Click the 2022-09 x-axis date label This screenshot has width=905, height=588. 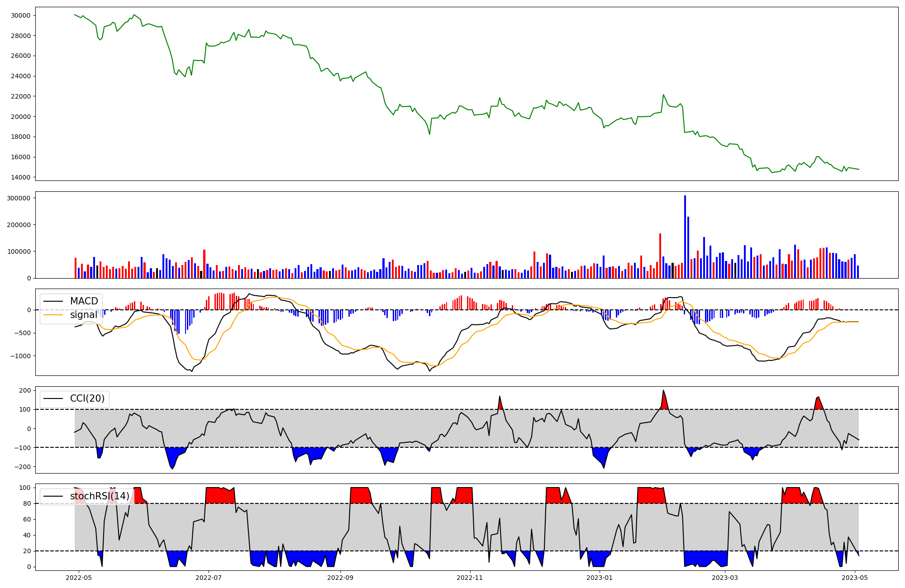coord(340,578)
